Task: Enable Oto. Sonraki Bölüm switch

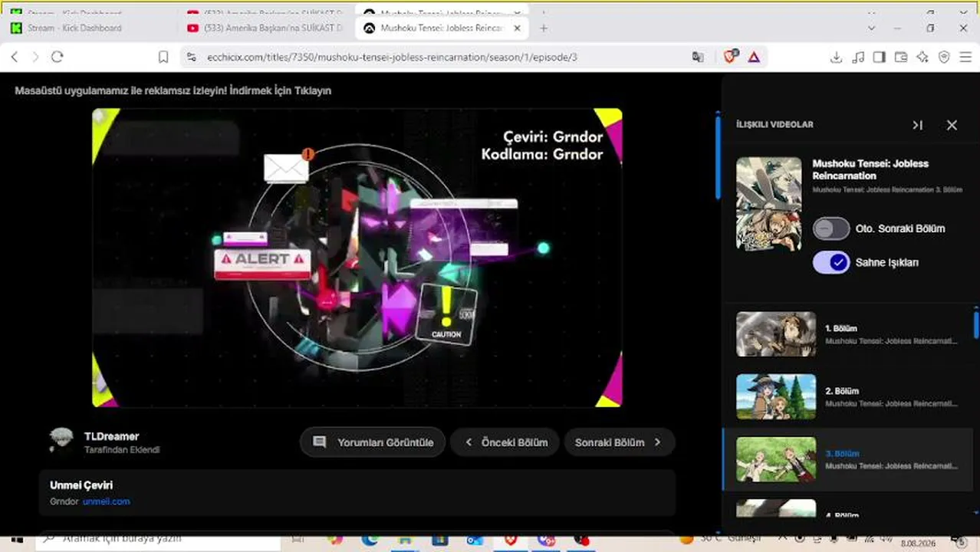Action: coord(831,228)
